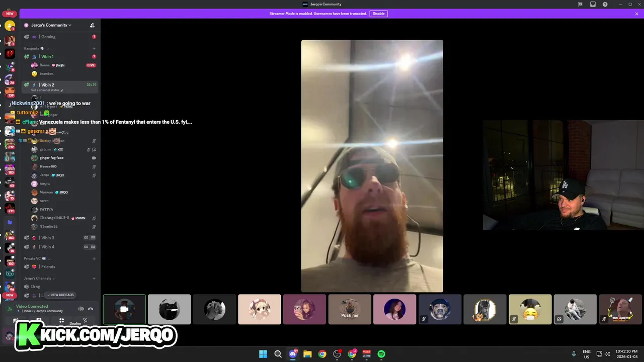Add a channel to Hangouts category

[94, 48]
